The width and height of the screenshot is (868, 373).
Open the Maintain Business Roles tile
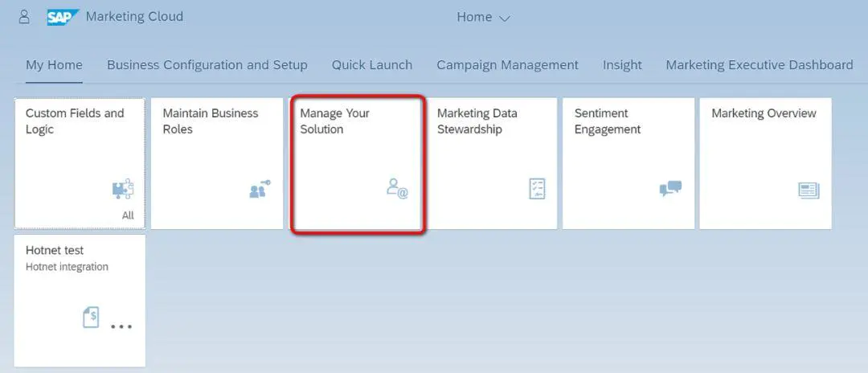[x=217, y=163]
